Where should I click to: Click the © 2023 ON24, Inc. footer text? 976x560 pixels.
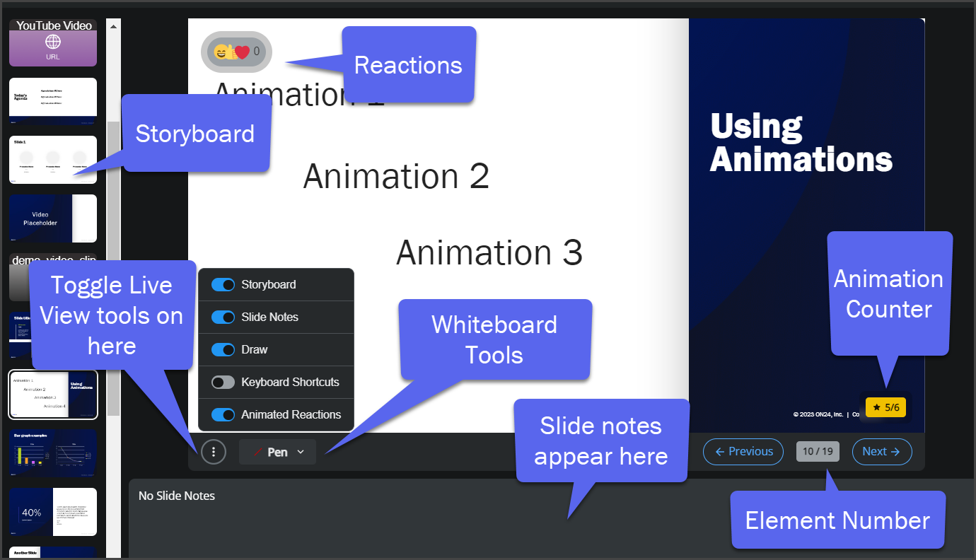tap(818, 415)
